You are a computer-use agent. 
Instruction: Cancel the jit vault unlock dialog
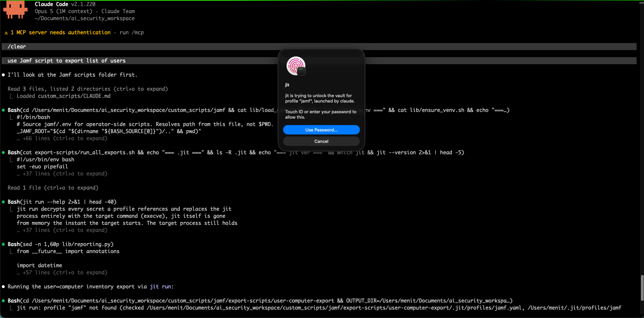(321, 141)
